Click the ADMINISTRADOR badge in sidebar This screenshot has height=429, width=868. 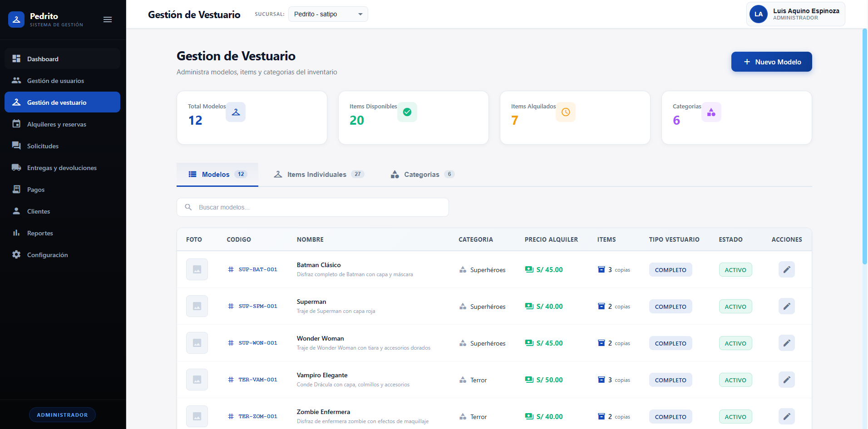[x=62, y=415]
